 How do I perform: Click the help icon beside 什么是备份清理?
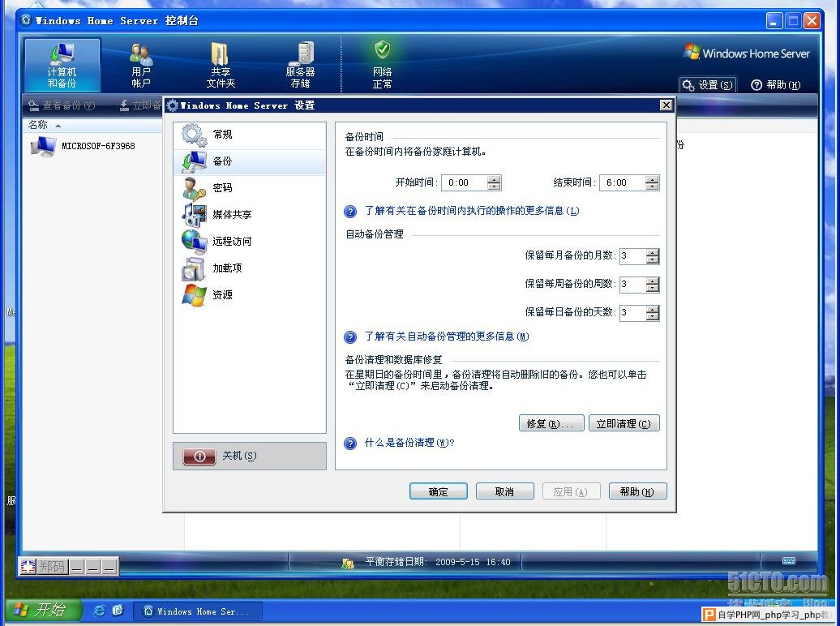point(350,444)
